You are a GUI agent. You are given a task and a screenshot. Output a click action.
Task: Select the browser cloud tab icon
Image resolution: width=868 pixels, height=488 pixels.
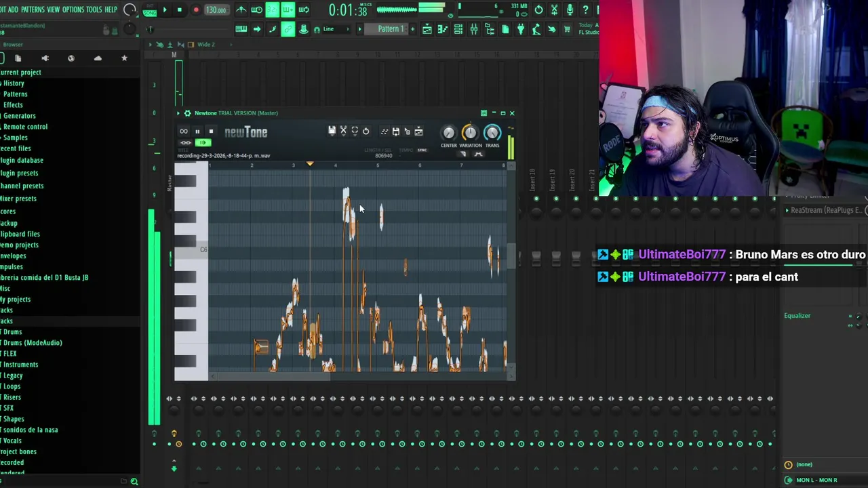coord(98,58)
